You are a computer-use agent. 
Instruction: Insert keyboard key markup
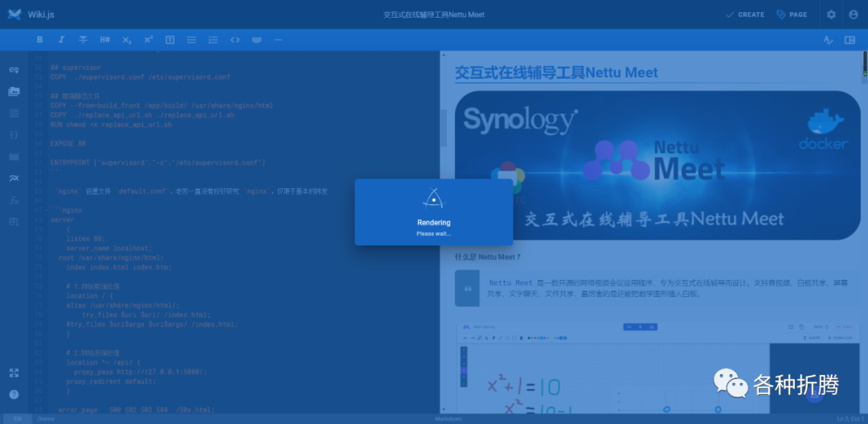(256, 40)
